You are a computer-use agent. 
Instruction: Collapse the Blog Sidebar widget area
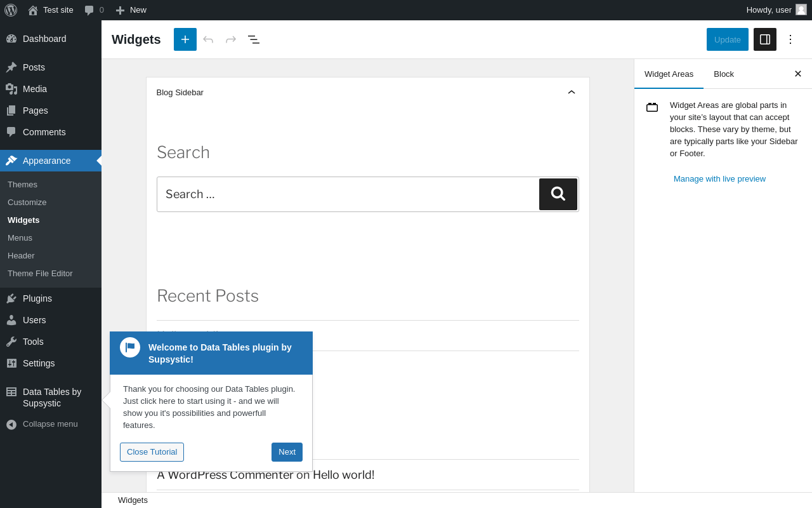pos(572,92)
